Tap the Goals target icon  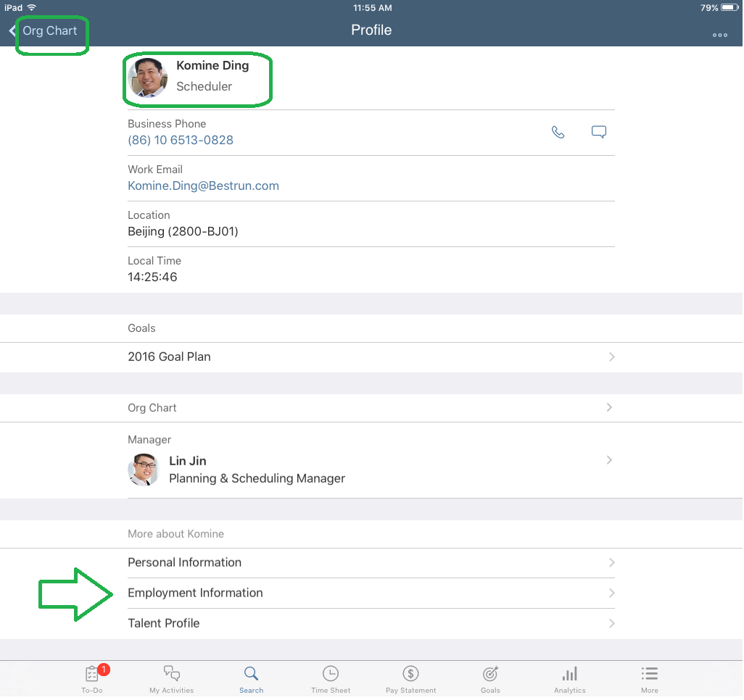pyautogui.click(x=490, y=673)
